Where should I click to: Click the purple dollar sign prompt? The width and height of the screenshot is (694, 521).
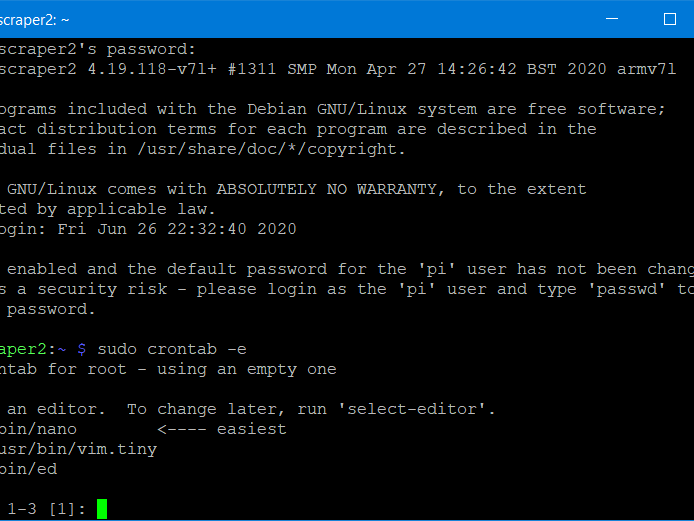point(82,349)
